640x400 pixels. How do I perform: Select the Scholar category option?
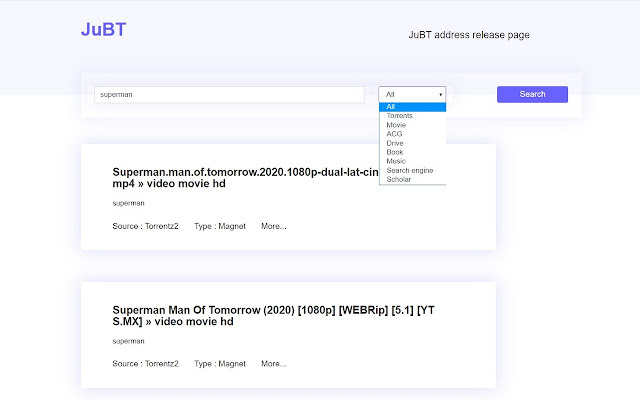tap(398, 179)
